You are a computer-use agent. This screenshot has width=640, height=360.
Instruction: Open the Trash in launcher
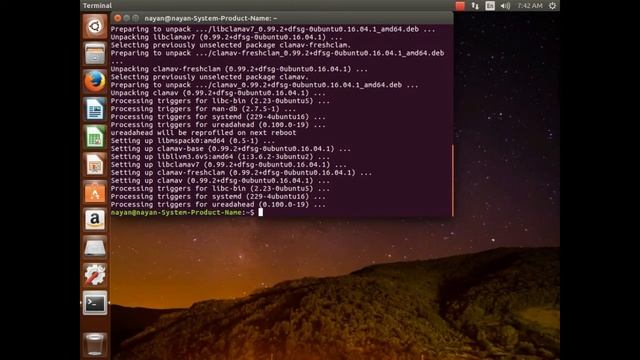(x=95, y=345)
